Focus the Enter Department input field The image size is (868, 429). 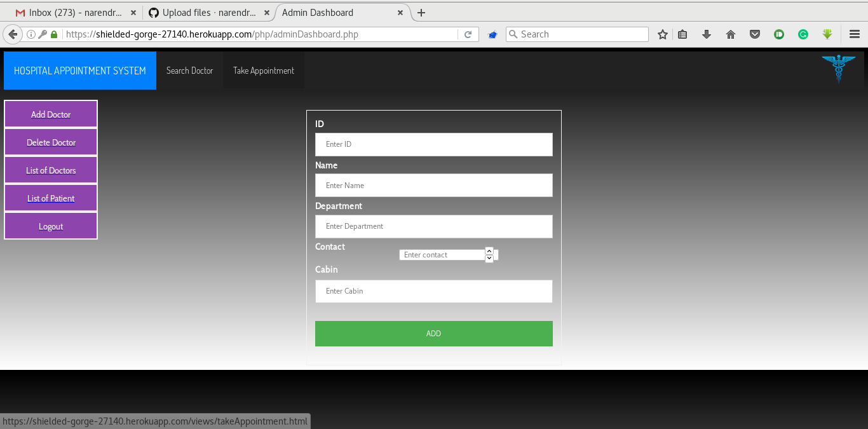[434, 226]
